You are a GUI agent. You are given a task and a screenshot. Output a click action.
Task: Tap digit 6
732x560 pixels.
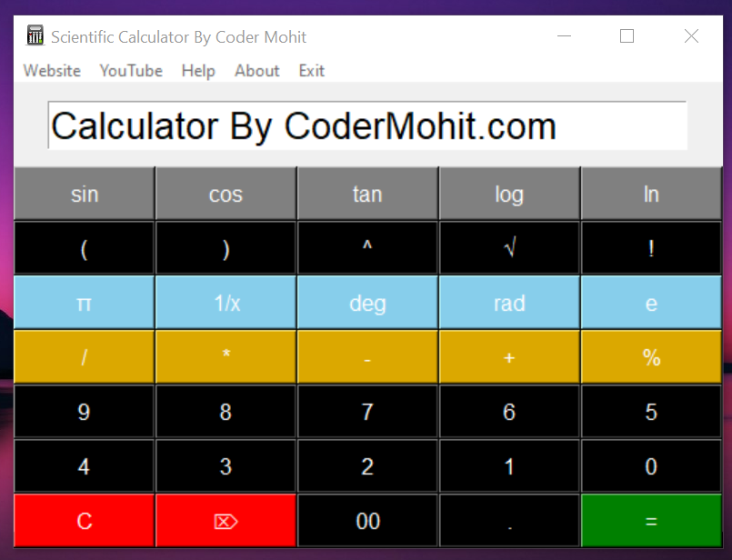click(509, 412)
